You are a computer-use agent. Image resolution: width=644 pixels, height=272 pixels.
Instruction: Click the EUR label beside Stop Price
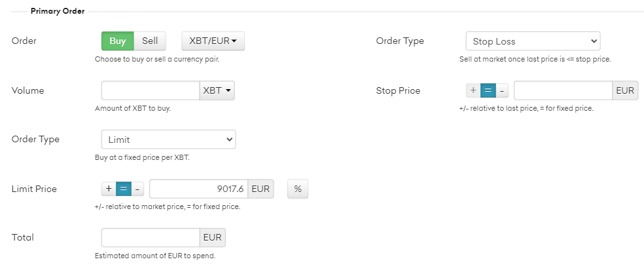point(625,90)
